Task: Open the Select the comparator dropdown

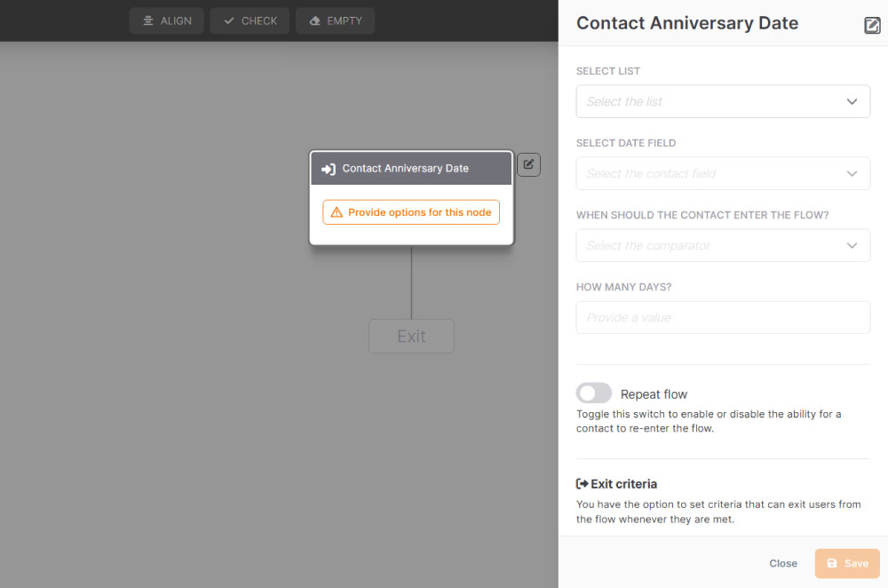Action: click(x=723, y=245)
